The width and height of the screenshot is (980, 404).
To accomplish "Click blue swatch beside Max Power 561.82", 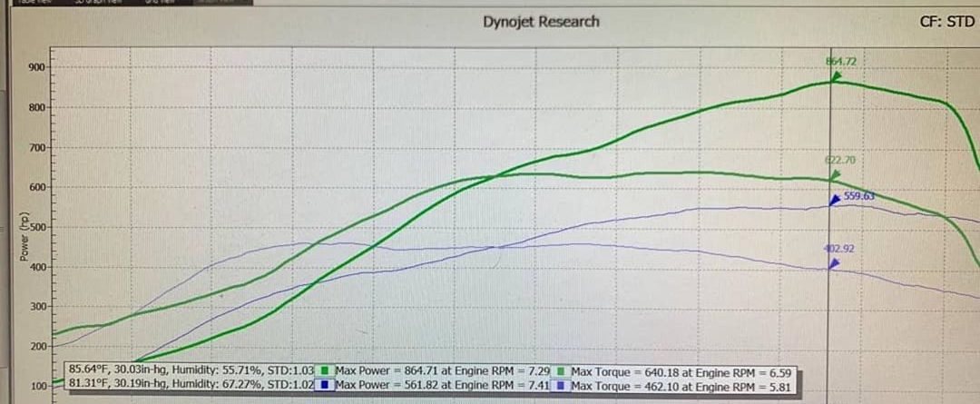I will [x=323, y=386].
